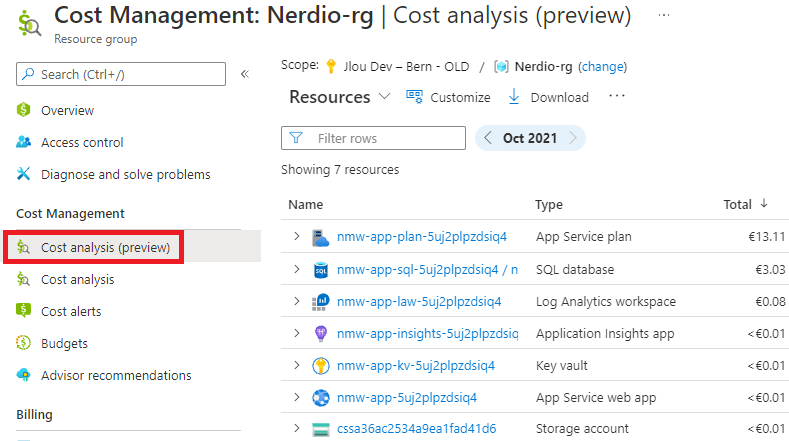
Task: Collapse the sidebar with double chevron
Action: (x=245, y=74)
